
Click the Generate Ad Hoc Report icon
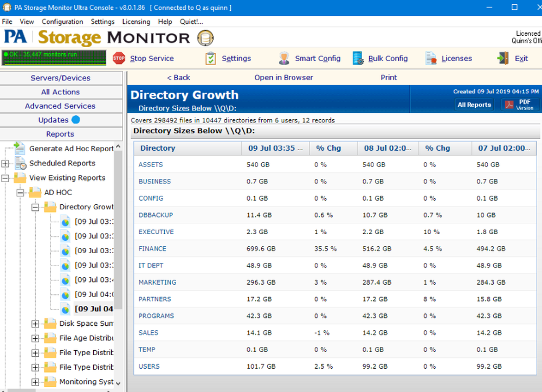pyautogui.click(x=20, y=148)
